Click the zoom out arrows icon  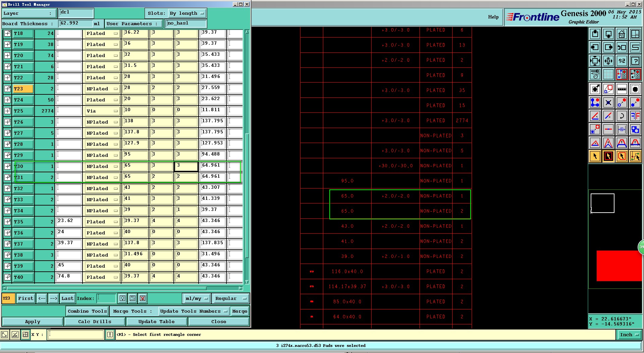608,61
